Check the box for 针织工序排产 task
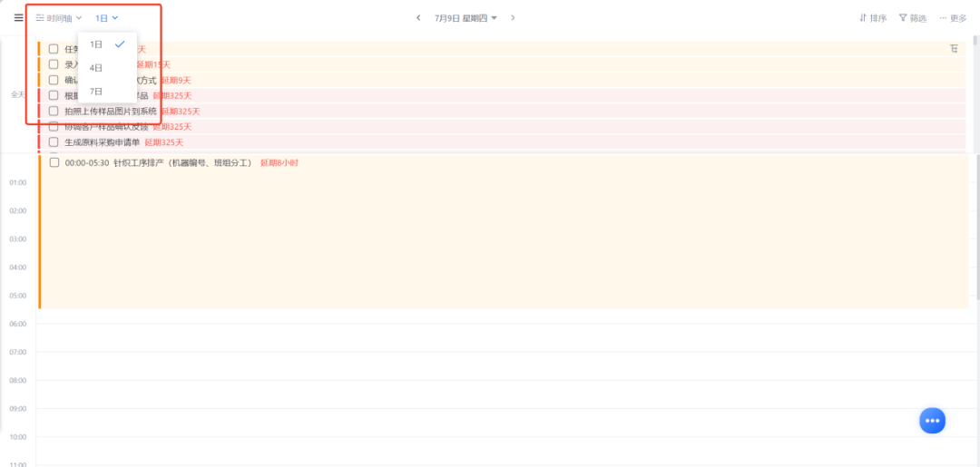The height and width of the screenshot is (467, 980). pos(54,162)
